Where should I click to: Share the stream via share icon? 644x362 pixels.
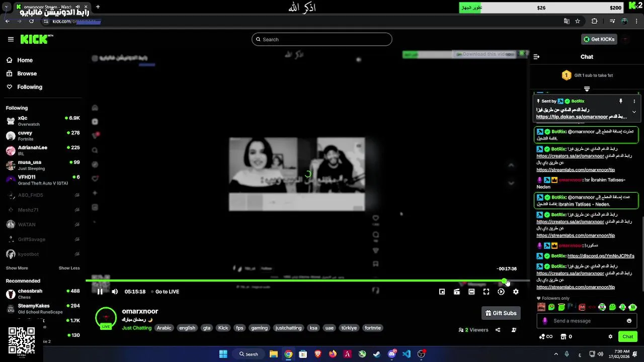click(498, 330)
